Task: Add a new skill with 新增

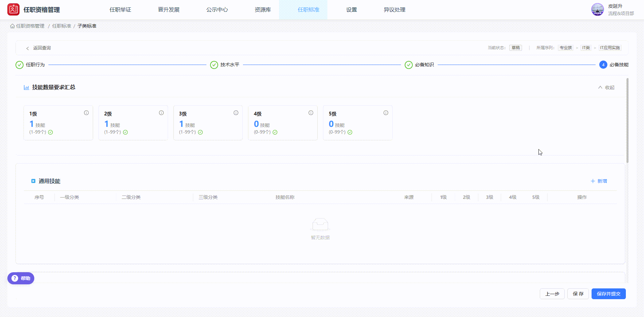Action: (599, 181)
